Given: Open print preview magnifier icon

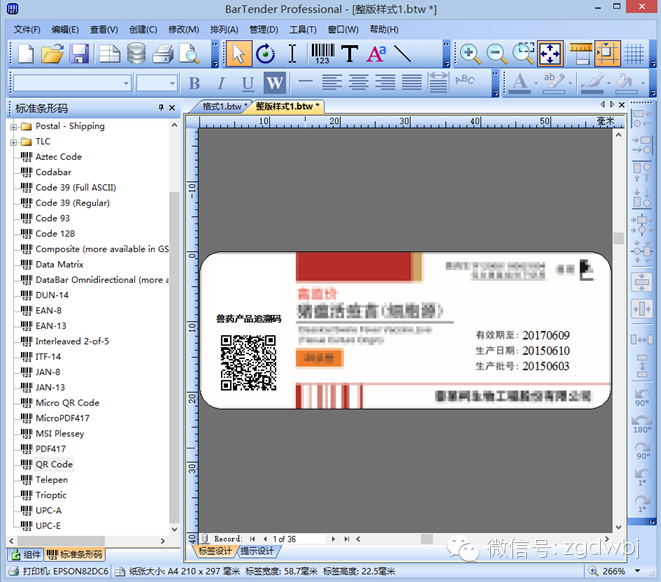Looking at the screenshot, I should (x=189, y=54).
